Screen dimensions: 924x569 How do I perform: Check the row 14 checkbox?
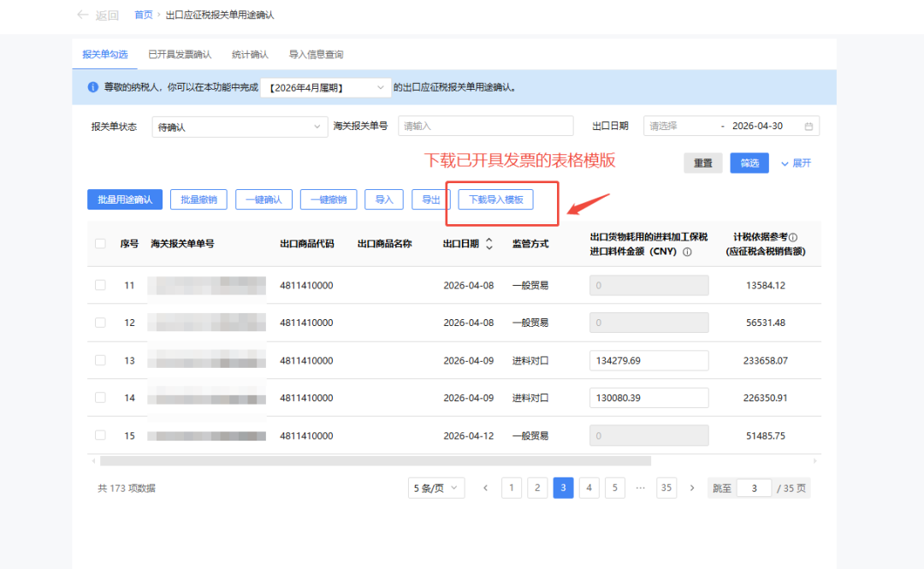pos(100,397)
